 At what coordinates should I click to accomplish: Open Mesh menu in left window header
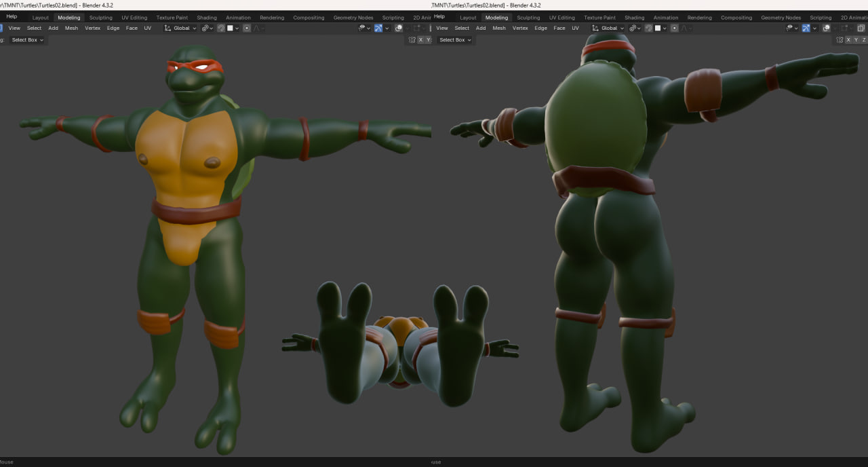pos(71,28)
